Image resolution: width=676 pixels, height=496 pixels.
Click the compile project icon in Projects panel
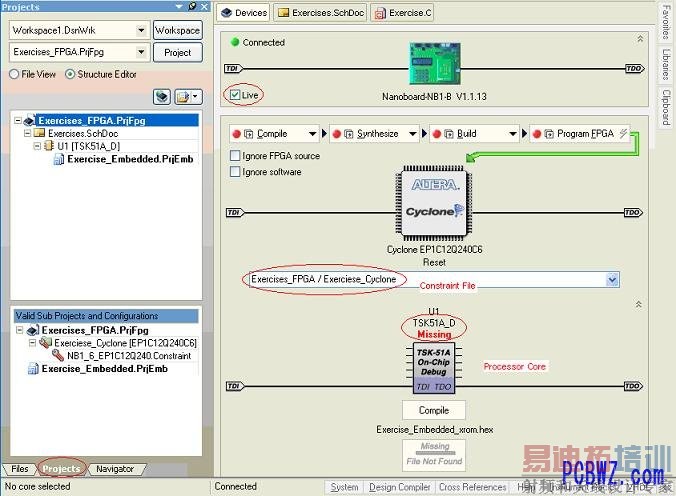pyautogui.click(x=162, y=97)
